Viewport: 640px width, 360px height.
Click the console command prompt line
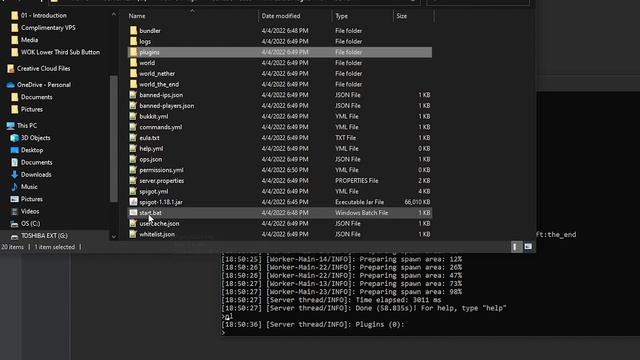coord(224,333)
